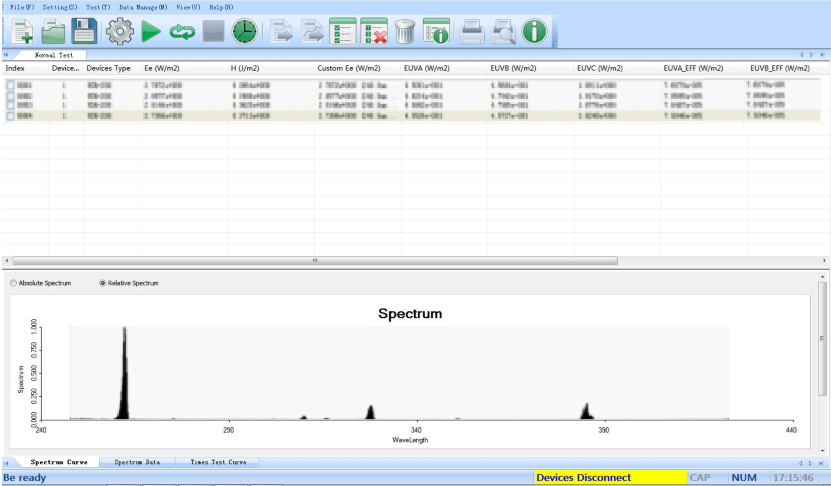Click the blue floppy disk save icon
The width and height of the screenshot is (831, 486).
[84, 31]
